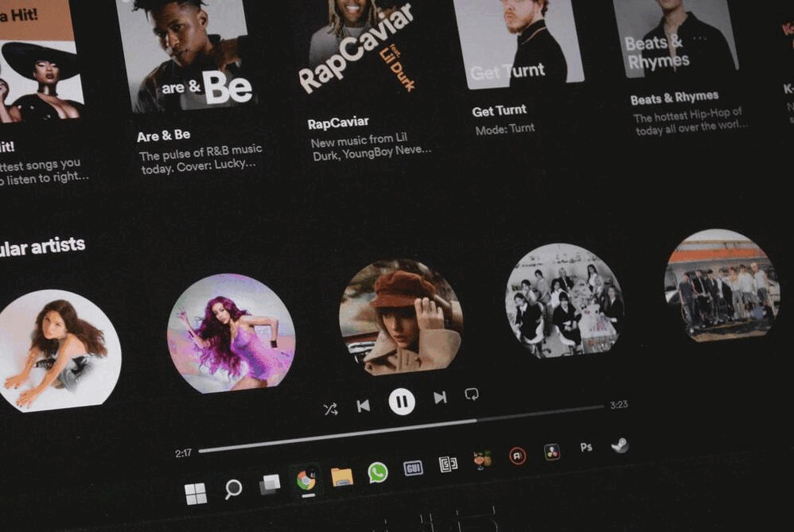Click the Get Turnt playlist title

pos(500,111)
